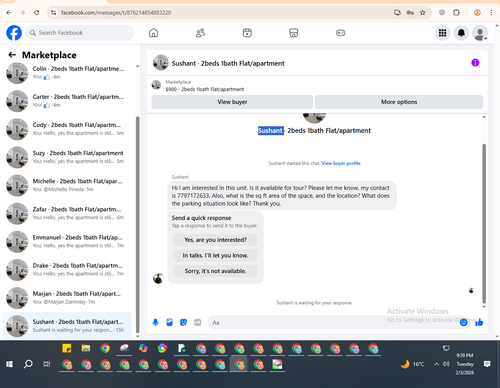Select Sushant's conversation in the list

click(68, 326)
